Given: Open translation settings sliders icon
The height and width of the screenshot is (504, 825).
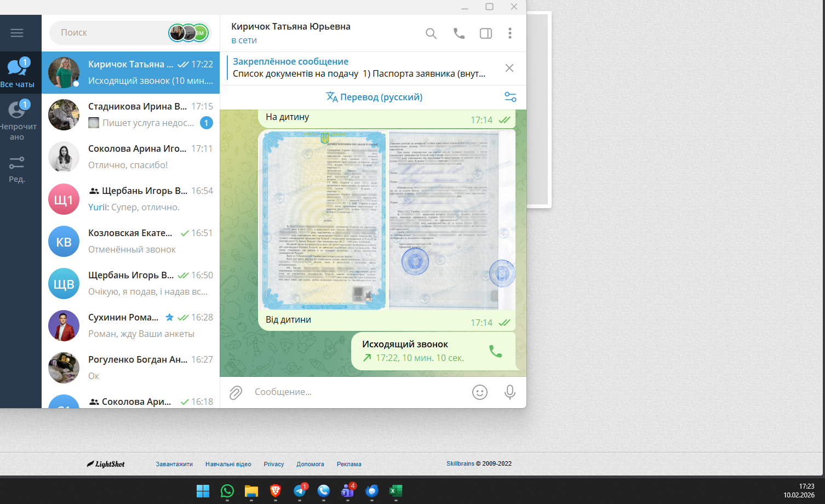Looking at the screenshot, I should click(511, 97).
